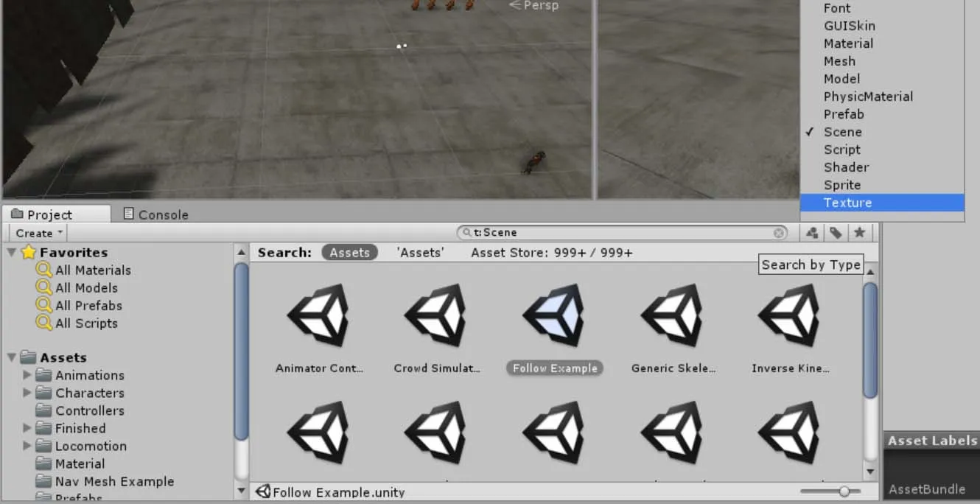Click the asset grid vertical scrollbar
Image resolution: width=980 pixels, height=504 pixels.
coord(870,341)
